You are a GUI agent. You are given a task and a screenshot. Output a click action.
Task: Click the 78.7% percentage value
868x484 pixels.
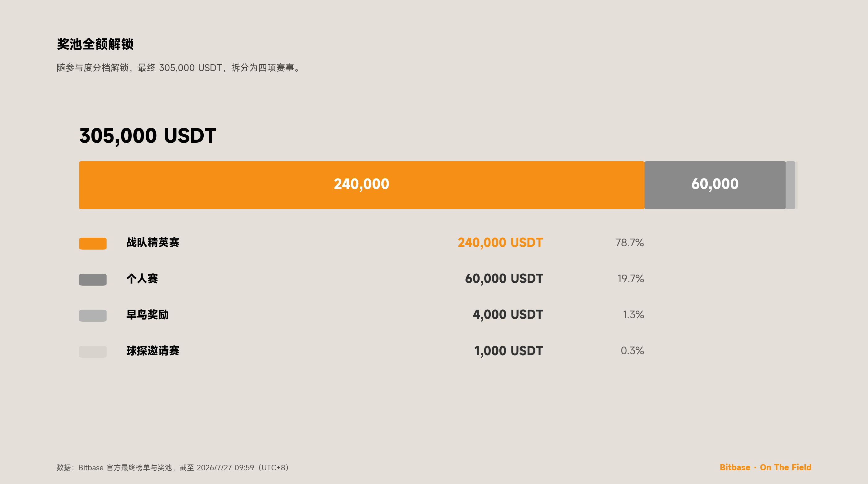click(629, 243)
